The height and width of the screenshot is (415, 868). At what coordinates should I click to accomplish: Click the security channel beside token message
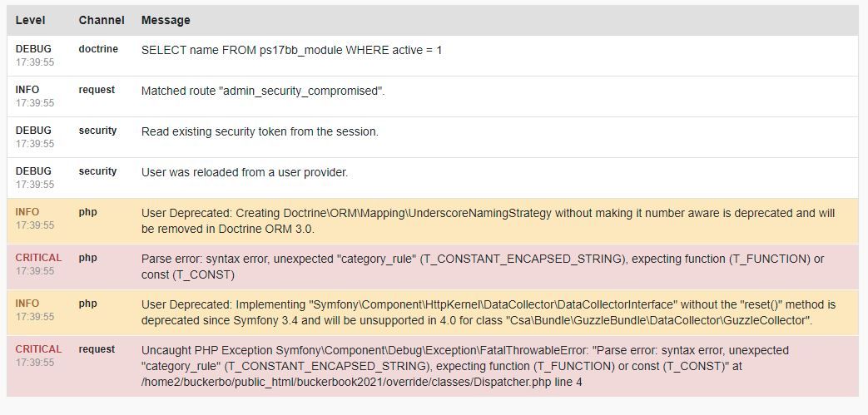pyautogui.click(x=97, y=131)
